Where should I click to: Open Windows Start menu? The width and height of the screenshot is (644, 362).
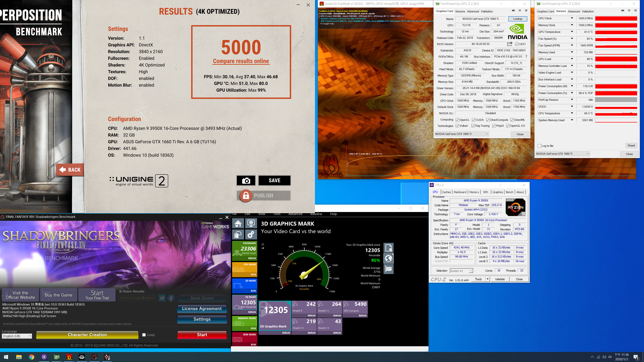(6, 357)
